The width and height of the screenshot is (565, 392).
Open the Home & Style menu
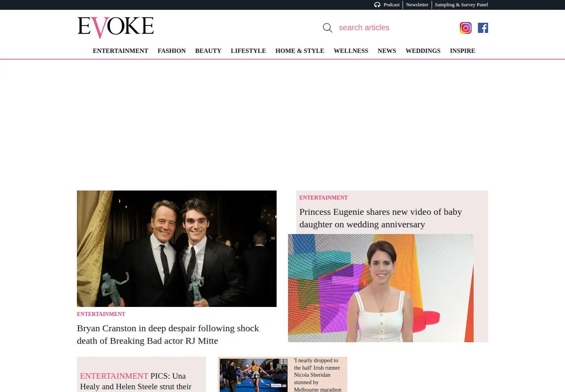coord(300,51)
